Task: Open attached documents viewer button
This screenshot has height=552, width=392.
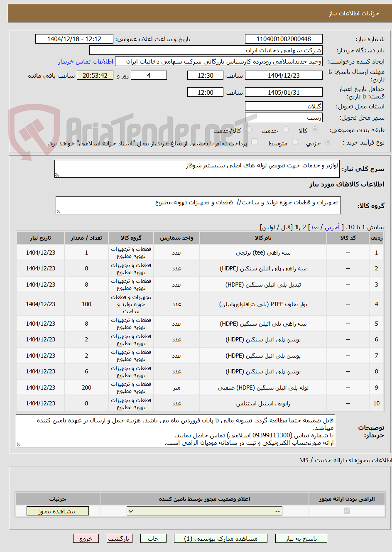Action: pos(221,539)
